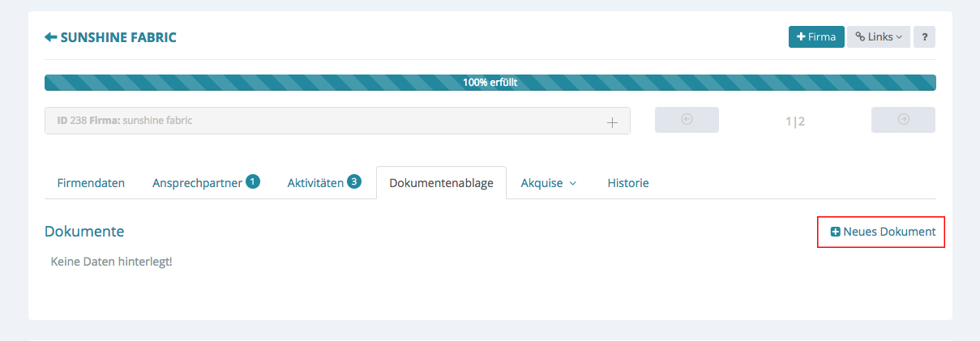980x341 pixels.
Task: Add a company with the Firma button
Action: pos(815,37)
